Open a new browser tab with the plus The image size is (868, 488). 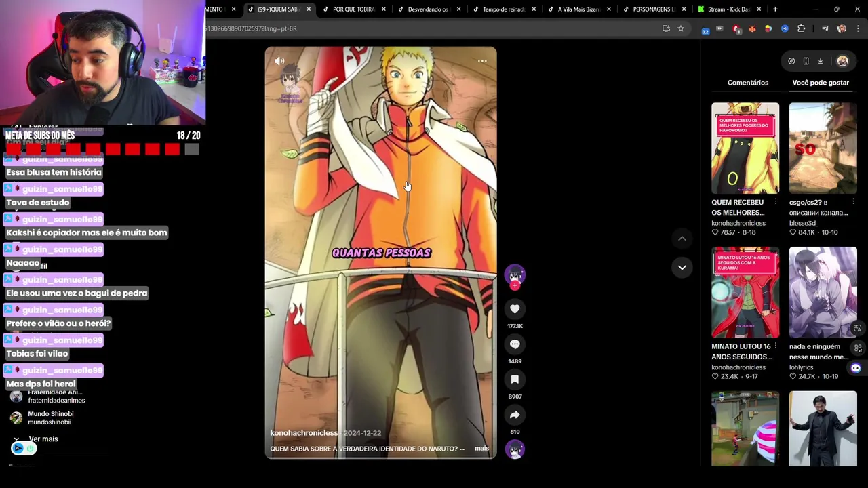pyautogui.click(x=775, y=9)
